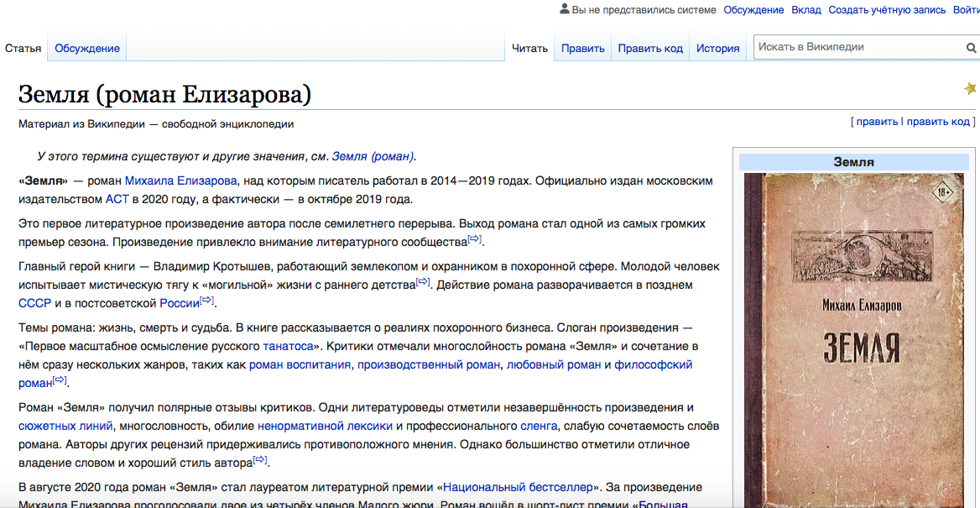Open the reference marker after «философский роман»
The height and width of the screenshot is (508, 980).
pyautogui.click(x=60, y=380)
